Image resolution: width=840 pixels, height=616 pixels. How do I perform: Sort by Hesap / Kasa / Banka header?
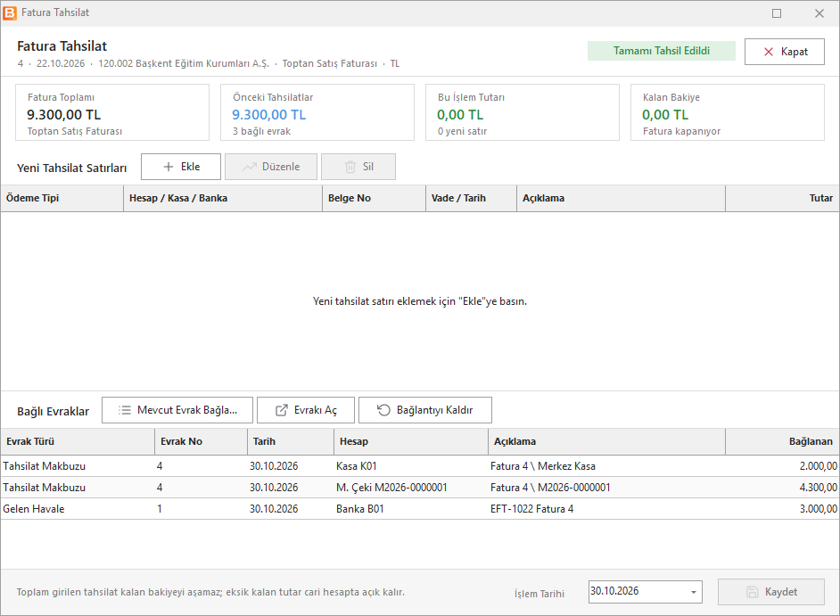point(223,198)
